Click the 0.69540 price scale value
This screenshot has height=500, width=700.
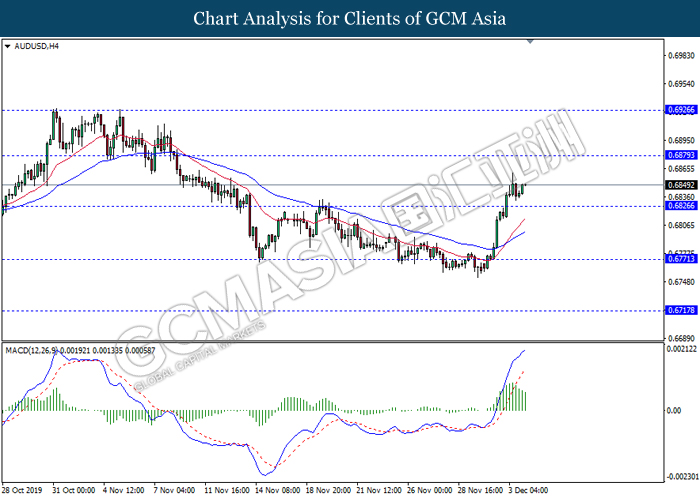(x=681, y=84)
